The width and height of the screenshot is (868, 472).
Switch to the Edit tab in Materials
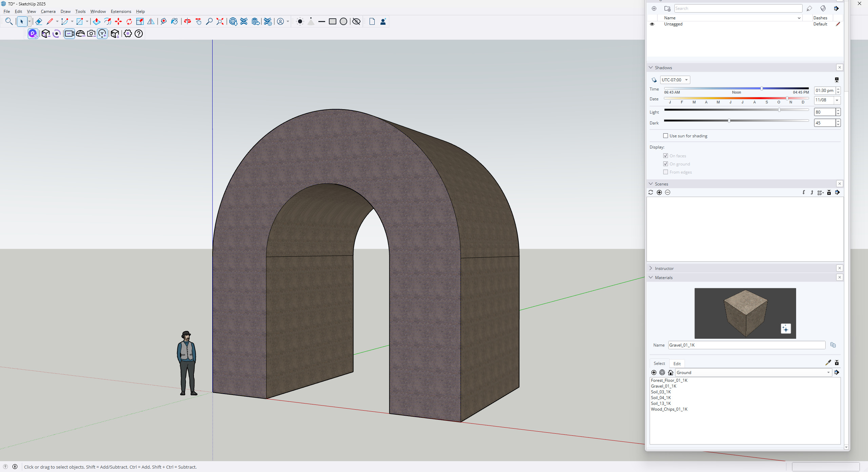(677, 363)
